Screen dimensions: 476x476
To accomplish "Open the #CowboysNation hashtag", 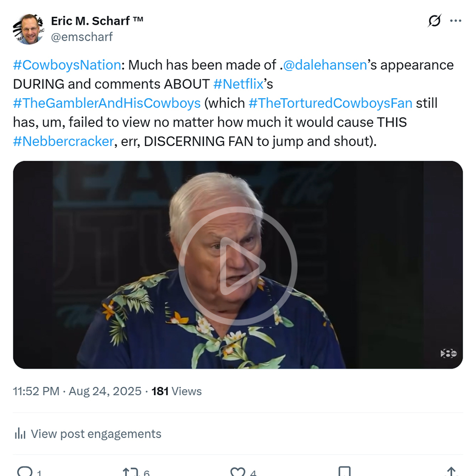I will pyautogui.click(x=67, y=65).
